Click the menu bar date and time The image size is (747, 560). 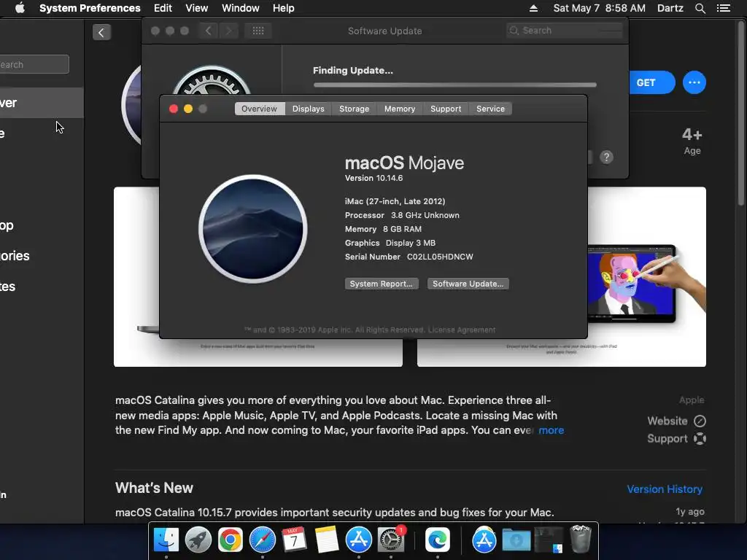pyautogui.click(x=600, y=8)
